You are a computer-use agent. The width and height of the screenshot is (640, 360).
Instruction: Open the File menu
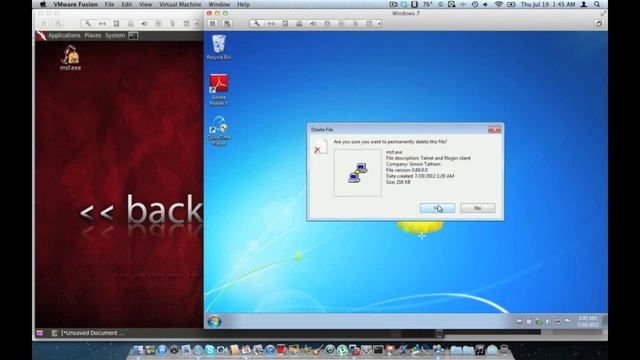109,4
